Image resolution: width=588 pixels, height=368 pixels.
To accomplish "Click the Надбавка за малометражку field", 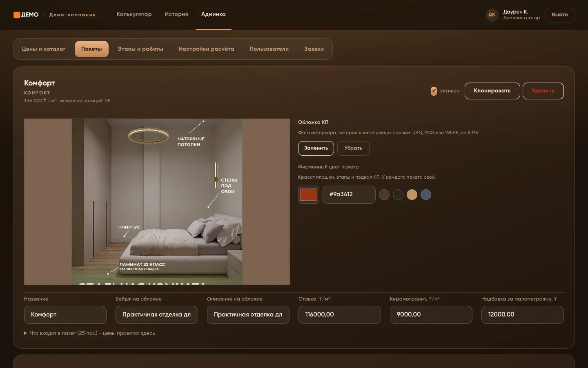I will click(523, 315).
